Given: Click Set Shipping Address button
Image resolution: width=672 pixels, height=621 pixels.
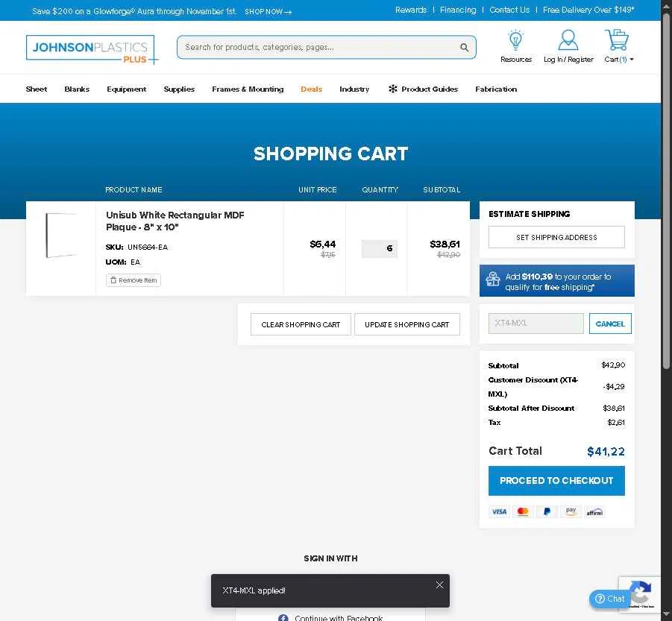Looking at the screenshot, I should (556, 237).
